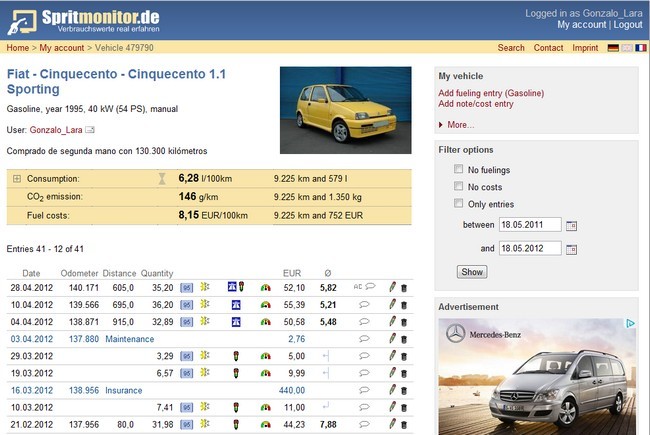Open the calendar picker for the 'and' date
This screenshot has width=650, height=435.
(572, 248)
